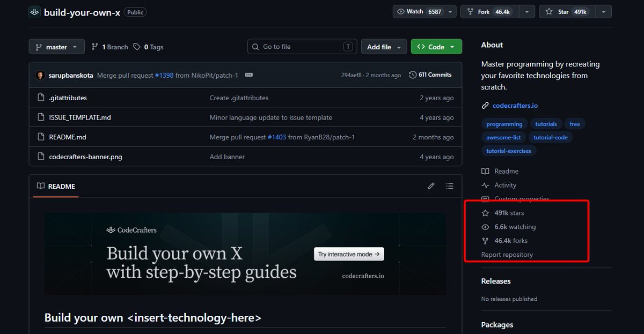The image size is (644, 334).
Task: Open sarupbanskota's profile link
Action: (x=71, y=75)
